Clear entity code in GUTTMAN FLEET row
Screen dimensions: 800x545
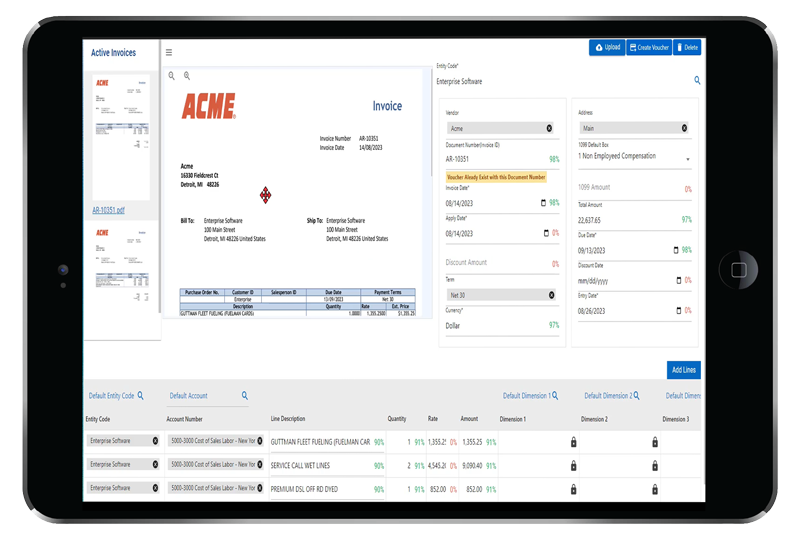coord(156,440)
